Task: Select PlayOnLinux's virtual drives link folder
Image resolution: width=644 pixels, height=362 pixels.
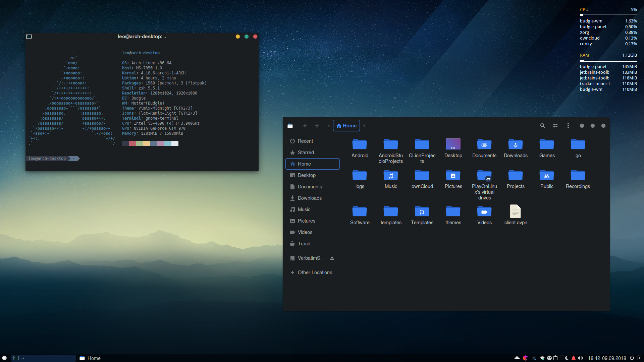Action: click(x=484, y=185)
